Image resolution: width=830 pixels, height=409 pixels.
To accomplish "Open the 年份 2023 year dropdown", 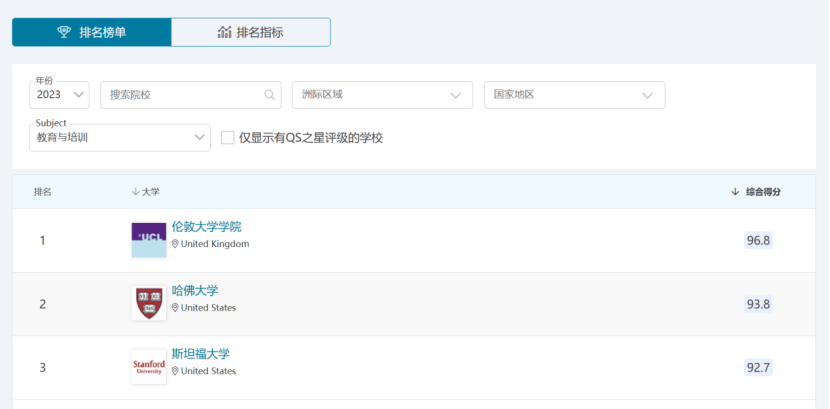I will tap(60, 95).
